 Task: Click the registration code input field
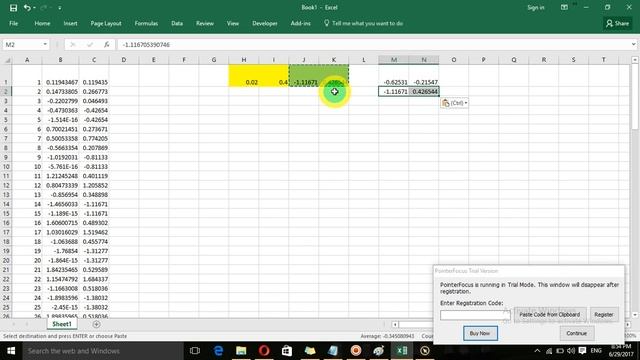475,315
